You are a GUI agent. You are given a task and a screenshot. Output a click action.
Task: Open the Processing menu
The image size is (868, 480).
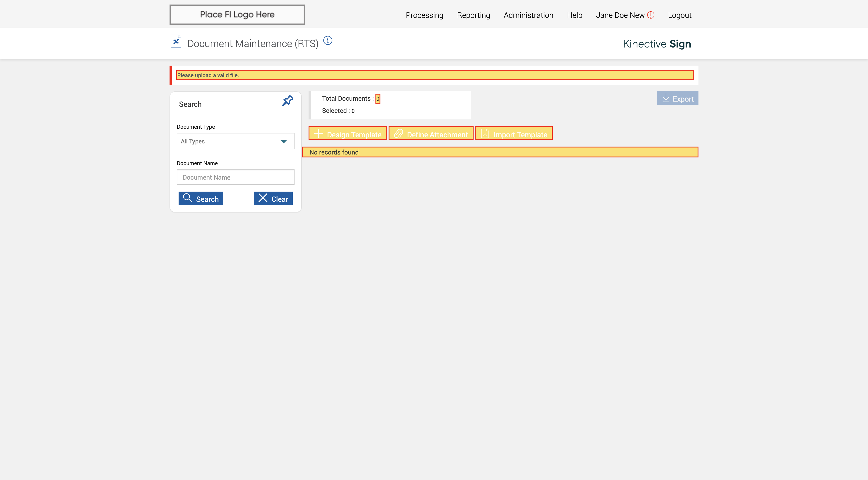pyautogui.click(x=424, y=15)
